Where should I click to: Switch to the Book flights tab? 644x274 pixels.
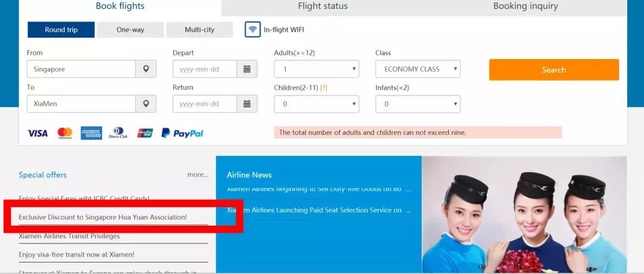click(x=120, y=7)
